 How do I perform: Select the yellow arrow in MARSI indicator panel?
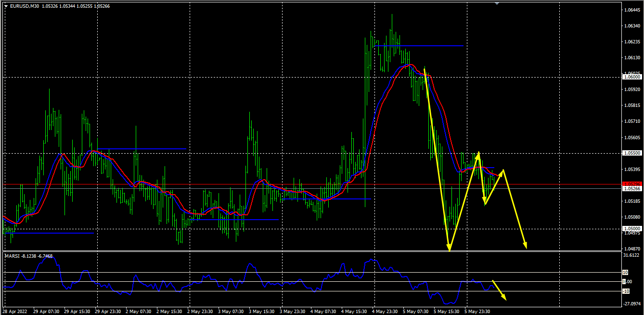[499, 290]
